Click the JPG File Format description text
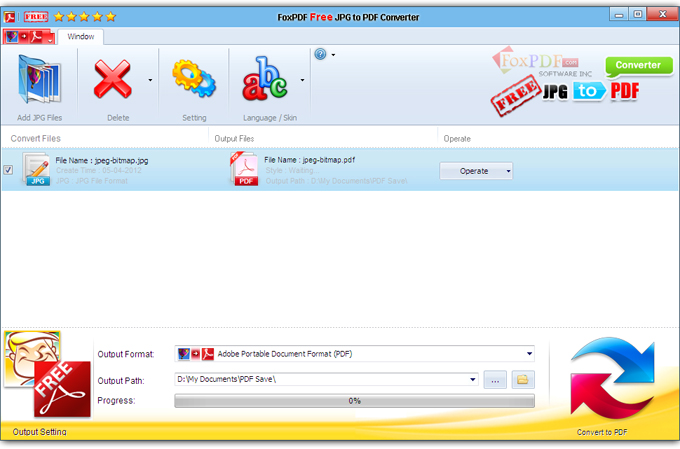 [92, 181]
